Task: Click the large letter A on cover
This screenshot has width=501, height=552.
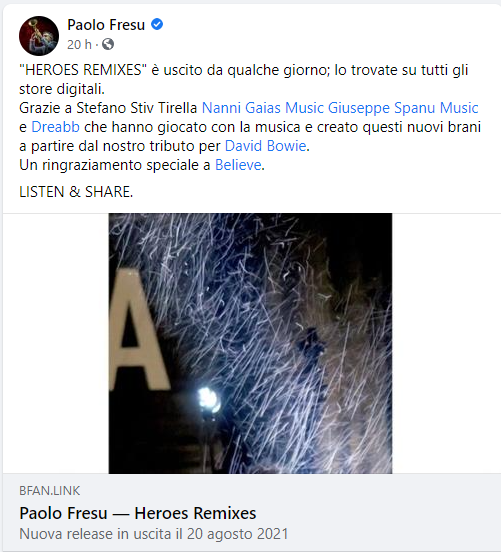Action: 137,330
